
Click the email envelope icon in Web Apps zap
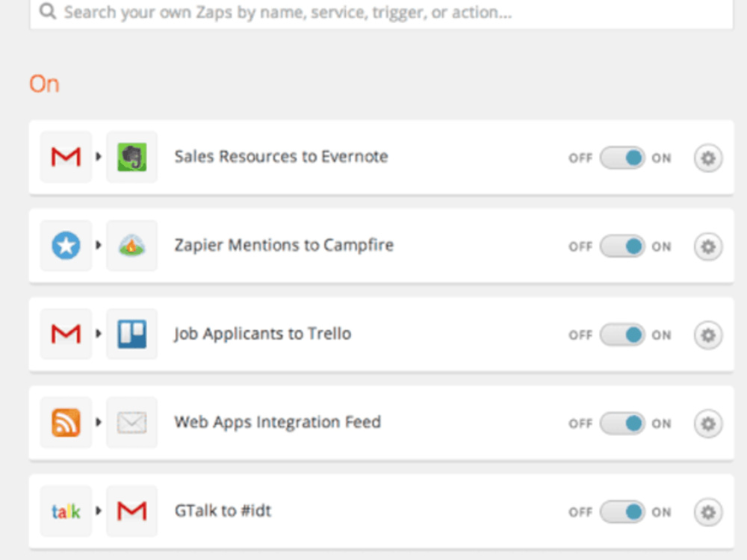(132, 423)
